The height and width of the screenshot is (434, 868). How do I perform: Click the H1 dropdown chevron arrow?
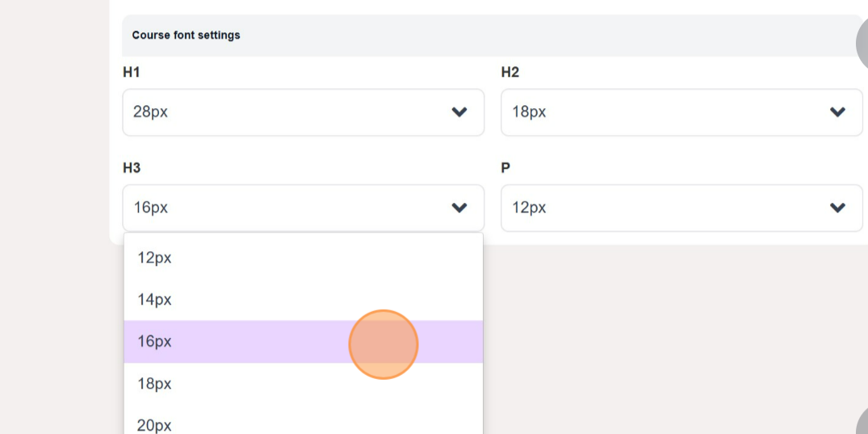(459, 112)
